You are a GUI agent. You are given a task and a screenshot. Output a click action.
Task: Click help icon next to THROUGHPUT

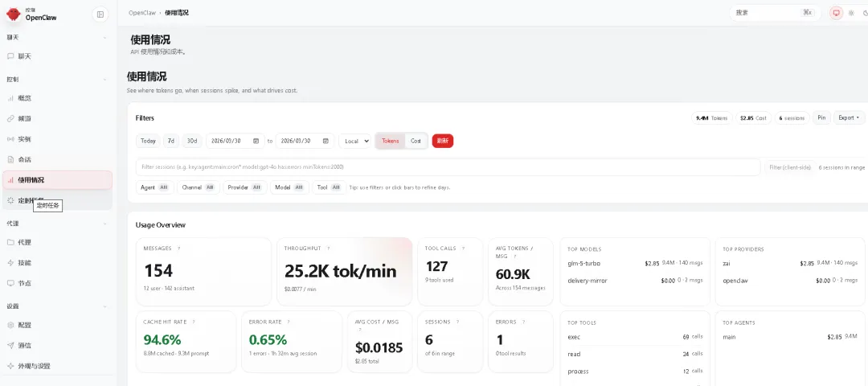point(328,248)
